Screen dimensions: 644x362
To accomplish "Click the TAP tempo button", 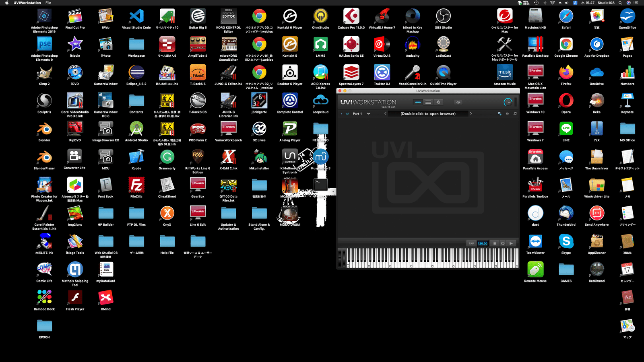I will [471, 243].
